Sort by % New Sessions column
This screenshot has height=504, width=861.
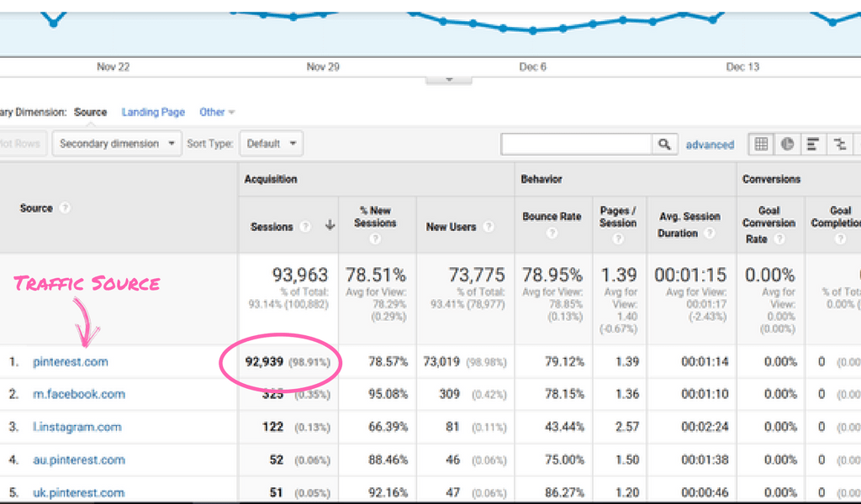(x=375, y=217)
